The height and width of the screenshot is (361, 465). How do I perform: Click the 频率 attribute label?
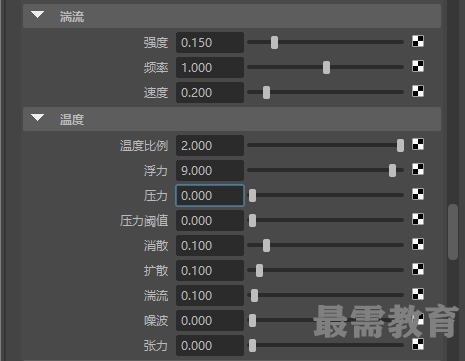[156, 68]
